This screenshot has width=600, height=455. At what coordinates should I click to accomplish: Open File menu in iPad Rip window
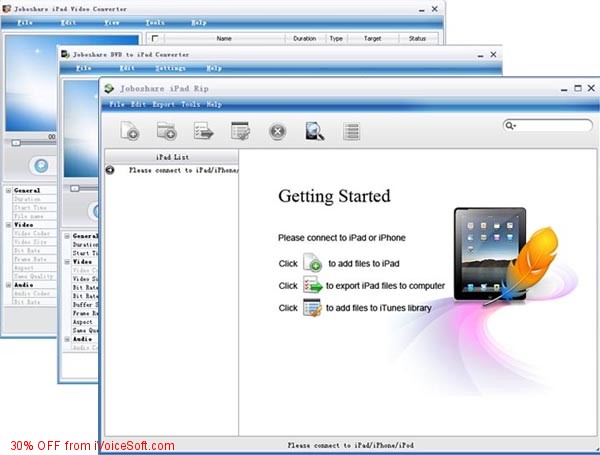point(117,104)
